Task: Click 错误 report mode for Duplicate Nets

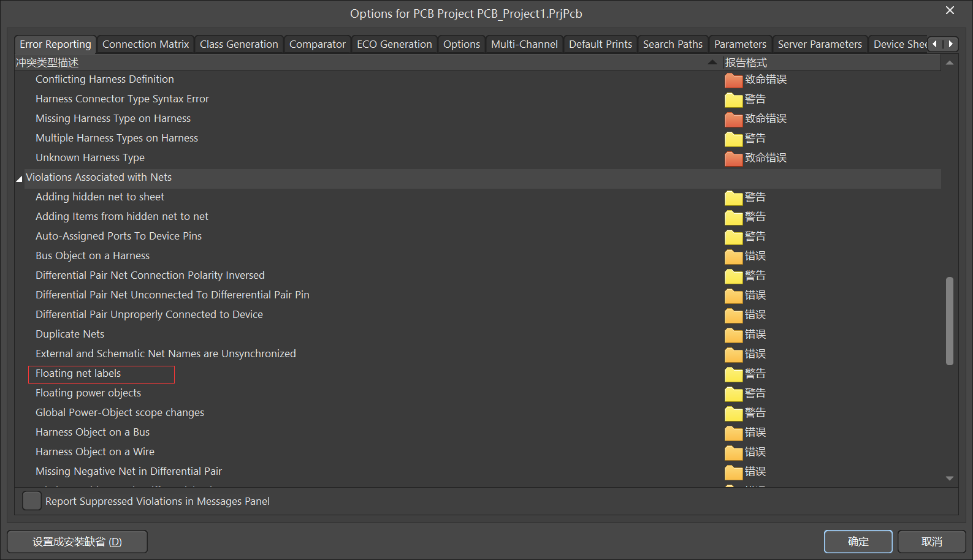Action: point(755,335)
